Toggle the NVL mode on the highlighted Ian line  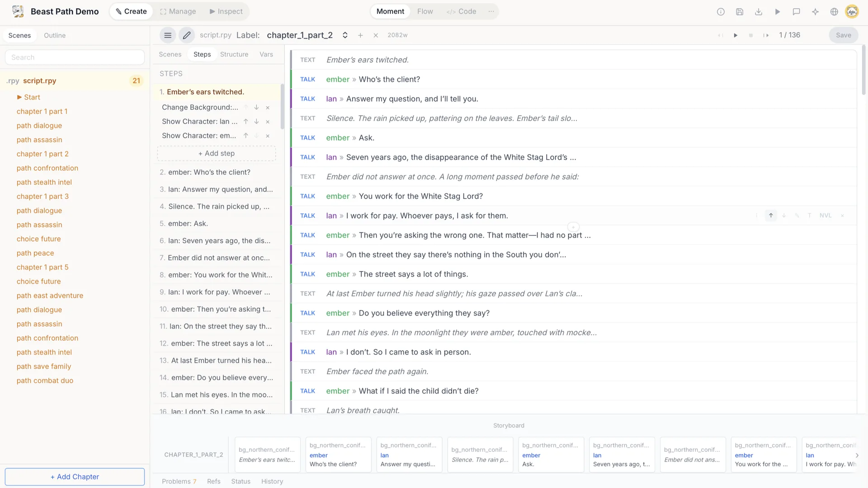(x=825, y=216)
